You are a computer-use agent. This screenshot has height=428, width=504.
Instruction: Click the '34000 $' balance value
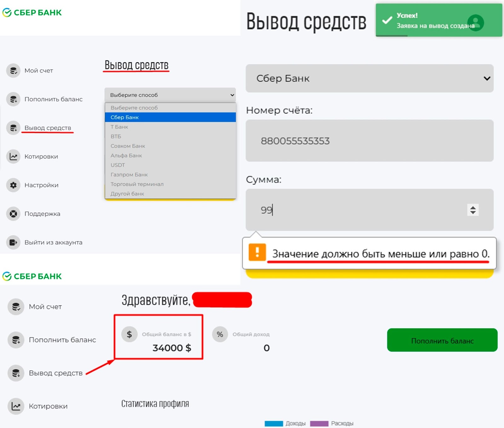(x=172, y=348)
